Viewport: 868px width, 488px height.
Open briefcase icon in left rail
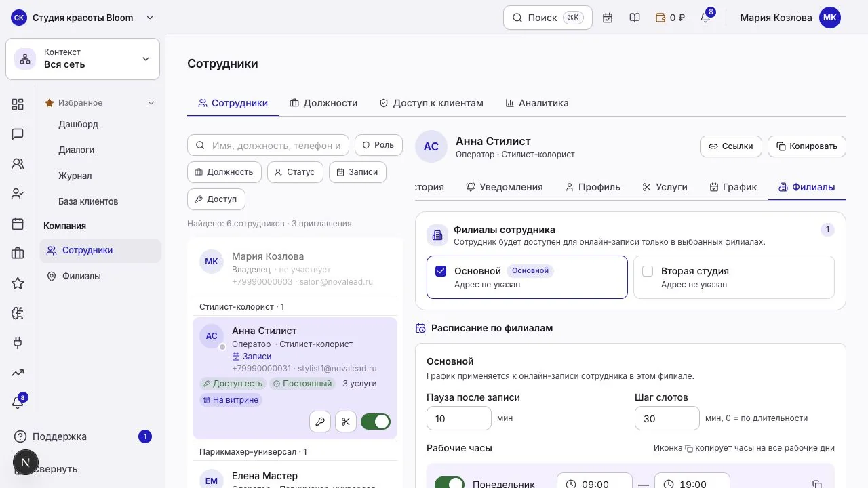click(18, 253)
